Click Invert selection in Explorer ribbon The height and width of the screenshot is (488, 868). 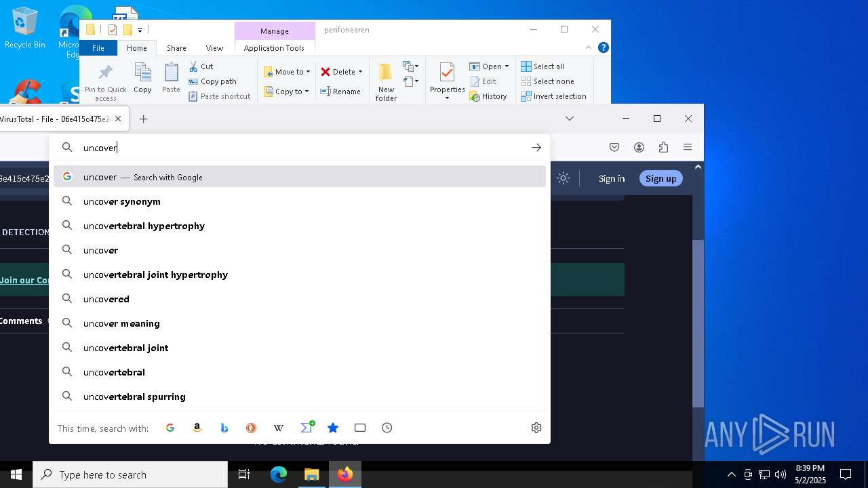(553, 96)
